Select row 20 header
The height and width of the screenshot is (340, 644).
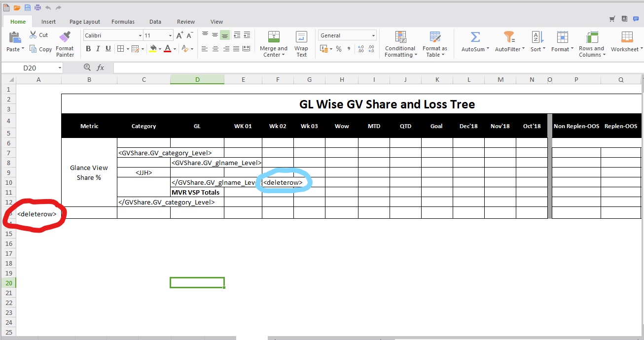point(8,283)
